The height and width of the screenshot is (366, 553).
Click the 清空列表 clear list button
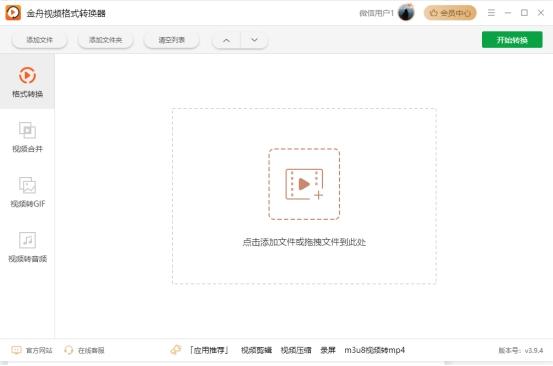[171, 40]
